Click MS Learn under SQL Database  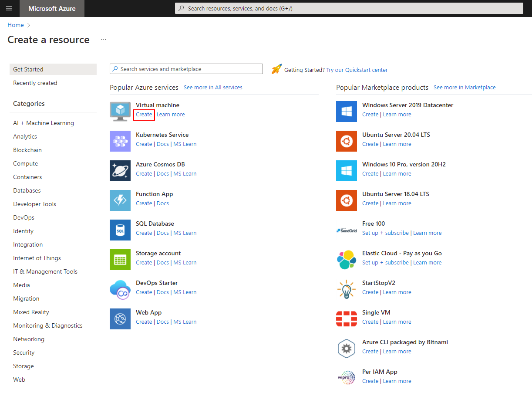point(185,233)
